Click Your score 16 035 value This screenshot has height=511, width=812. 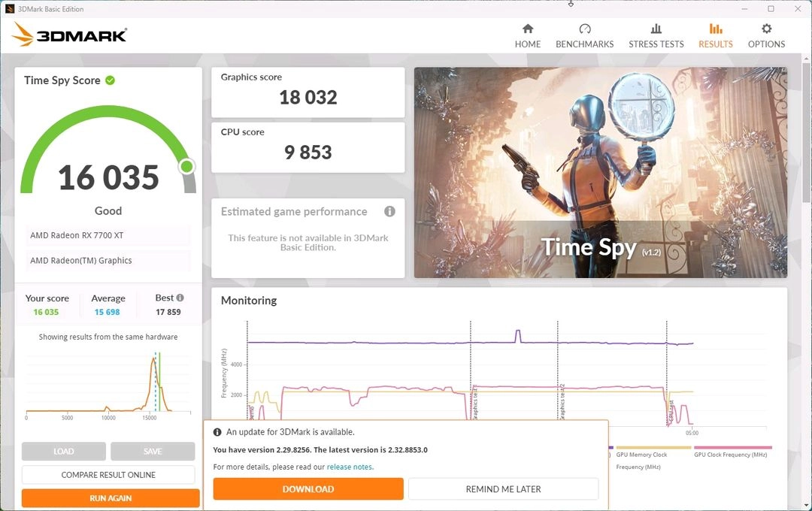click(46, 312)
